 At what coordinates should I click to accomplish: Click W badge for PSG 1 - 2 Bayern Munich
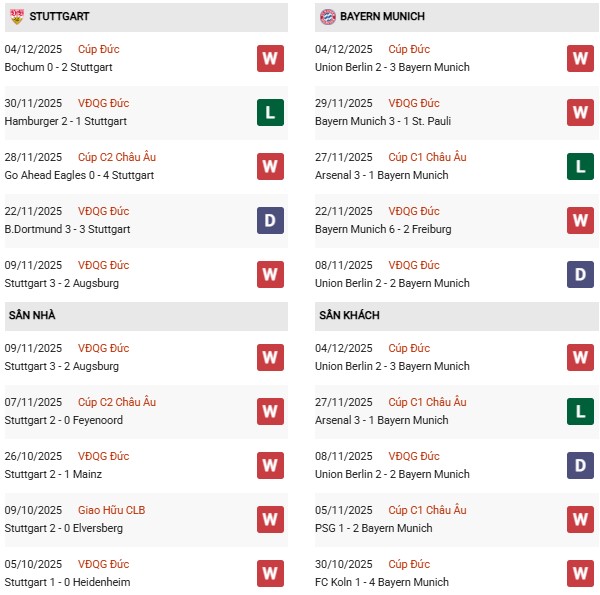[581, 519]
